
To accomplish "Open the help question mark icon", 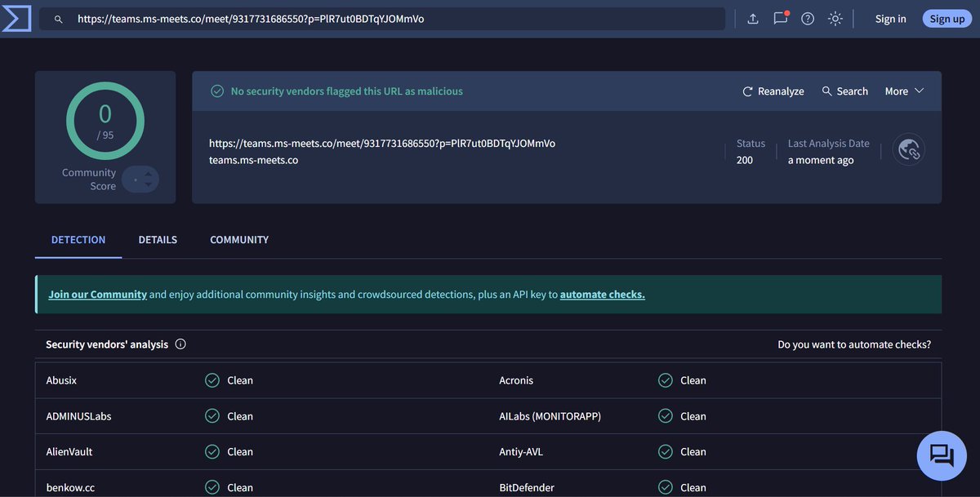I will 808,19.
